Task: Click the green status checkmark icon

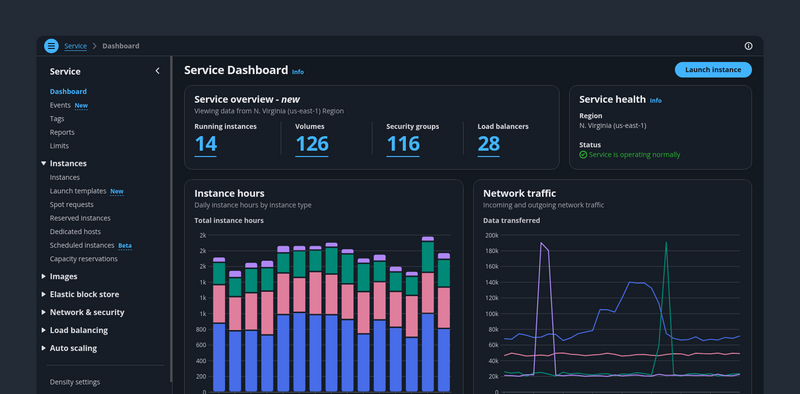Action: (x=583, y=155)
